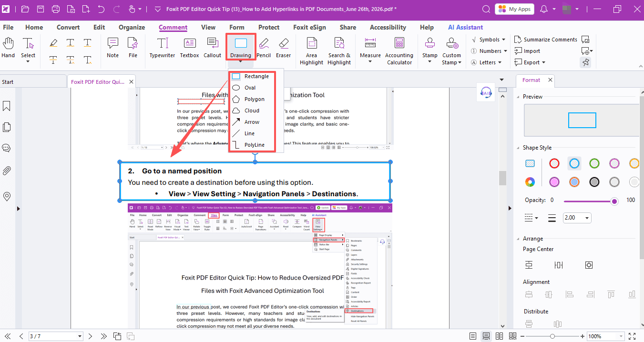Click the Print icon in title bar
This screenshot has height=342, width=644.
[x=56, y=9]
